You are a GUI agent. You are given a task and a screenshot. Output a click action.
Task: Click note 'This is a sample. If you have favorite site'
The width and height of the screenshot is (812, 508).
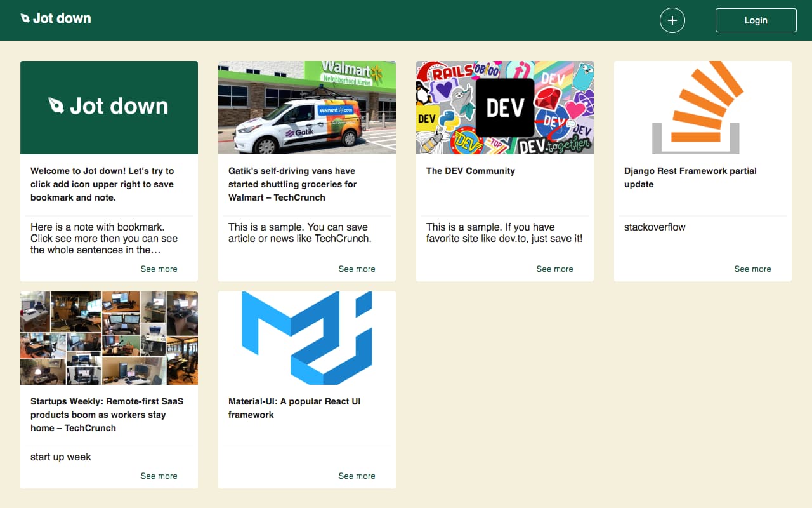[x=504, y=232]
